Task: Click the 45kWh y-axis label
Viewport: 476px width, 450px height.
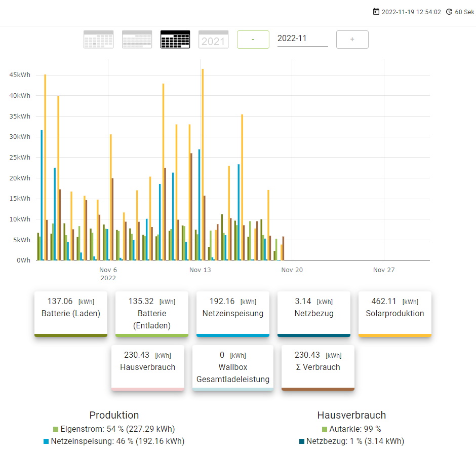Action: point(20,75)
